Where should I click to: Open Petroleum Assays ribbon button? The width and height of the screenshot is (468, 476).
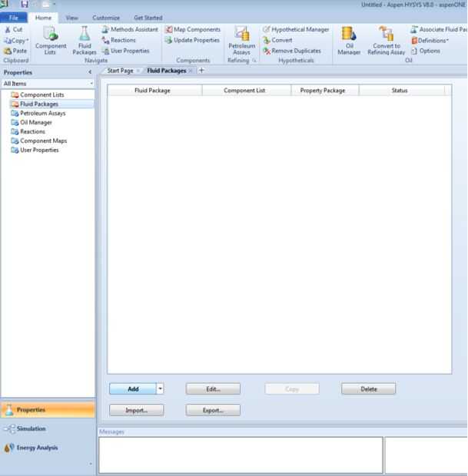(x=242, y=41)
